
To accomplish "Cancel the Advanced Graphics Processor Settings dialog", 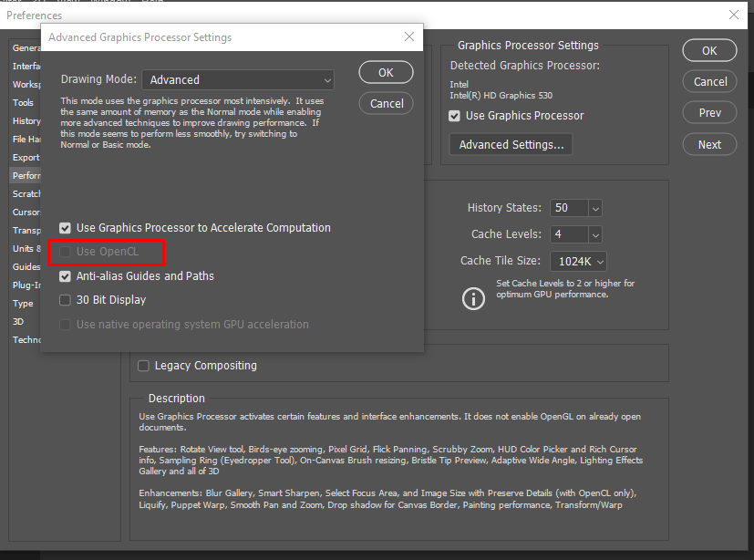I will tap(386, 103).
